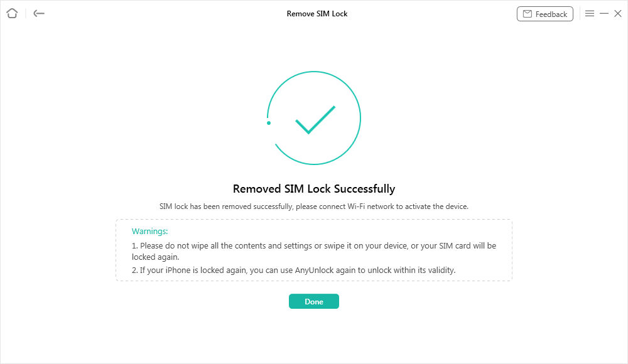Click warning line about wiping contents
This screenshot has height=364, width=628.
point(314,245)
